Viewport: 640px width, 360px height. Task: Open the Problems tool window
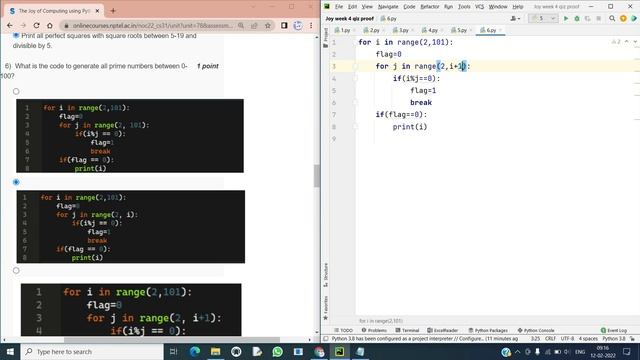(374, 330)
